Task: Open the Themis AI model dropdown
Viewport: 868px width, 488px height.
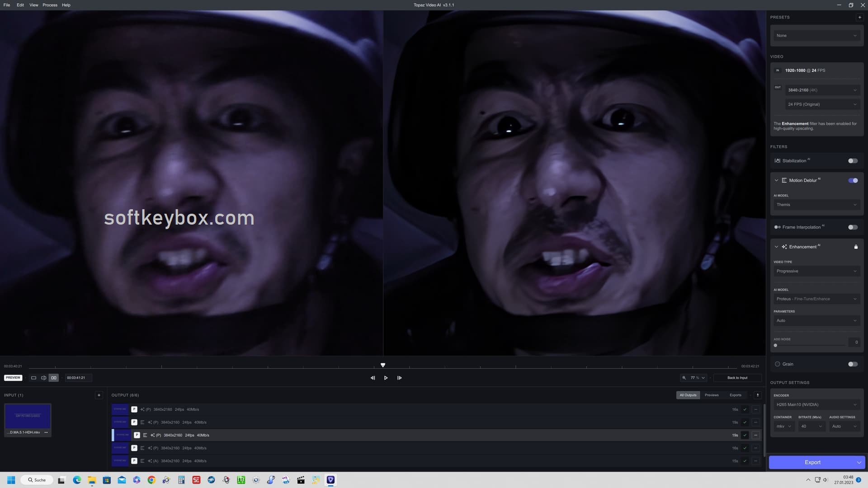Action: click(x=816, y=205)
